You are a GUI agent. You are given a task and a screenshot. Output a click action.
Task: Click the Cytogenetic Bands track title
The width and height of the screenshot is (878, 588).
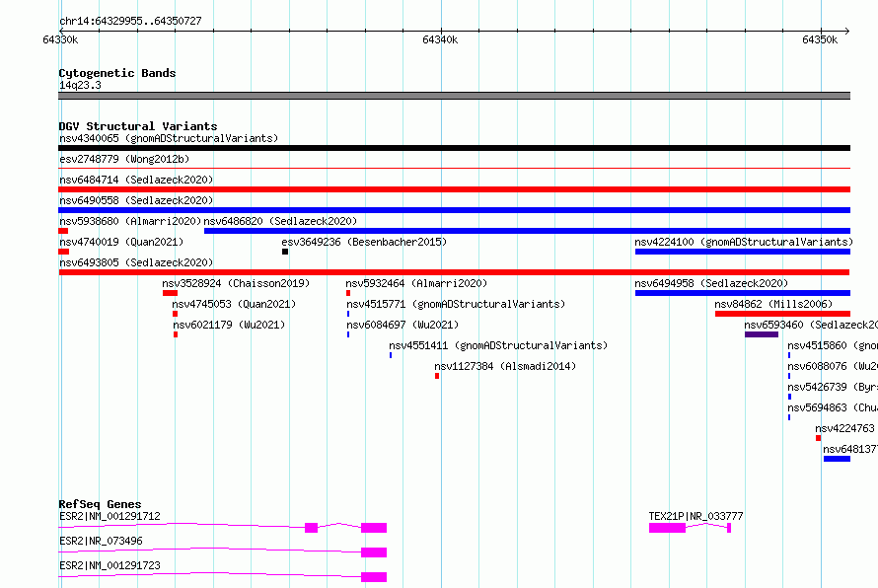tap(117, 73)
